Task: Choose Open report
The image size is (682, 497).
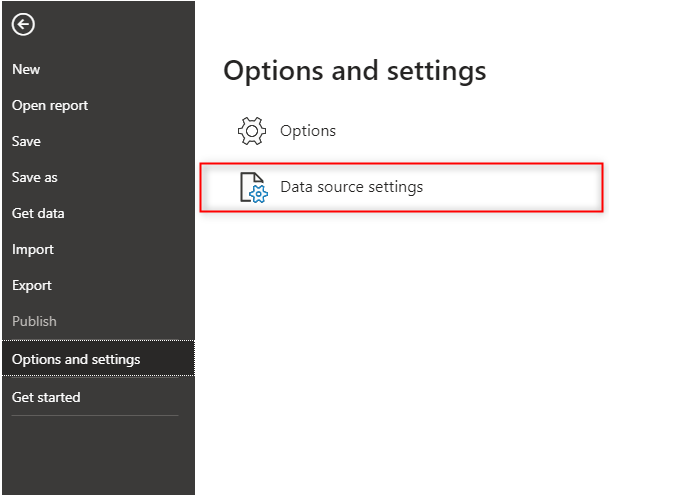Action: 50,105
